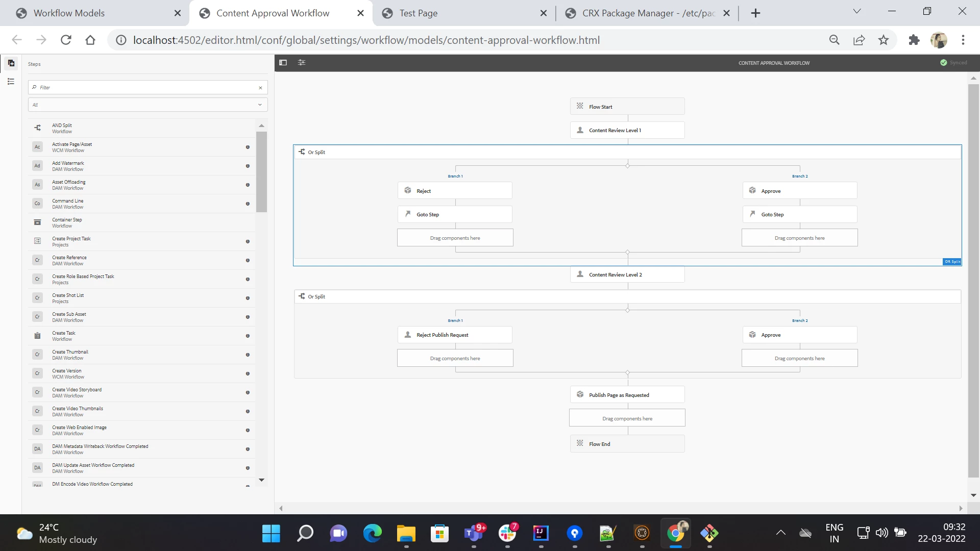980x551 pixels.
Task: Open workflow model properties sliders icon
Action: 302,63
